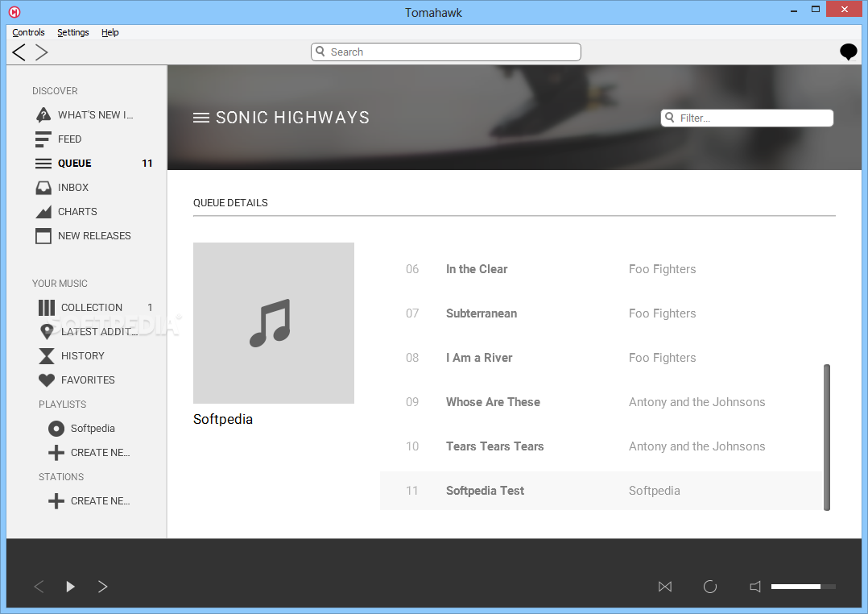Click the queue list scrollbar
Image resolution: width=868 pixels, height=614 pixels.
click(x=827, y=438)
